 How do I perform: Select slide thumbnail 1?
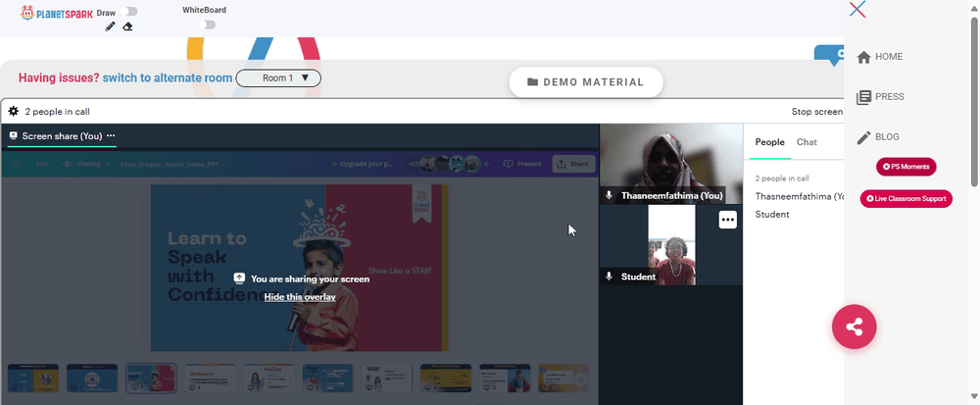[33, 379]
